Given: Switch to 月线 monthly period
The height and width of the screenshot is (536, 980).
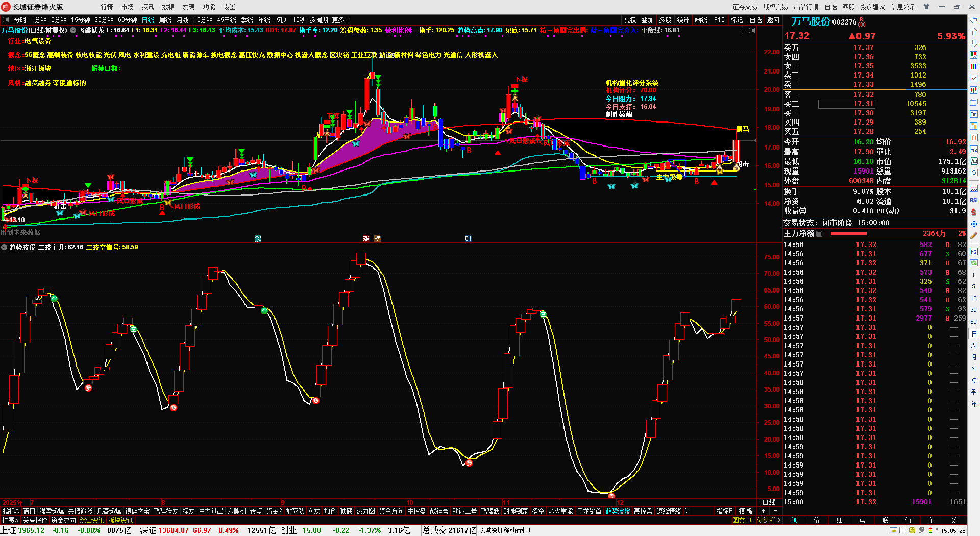Looking at the screenshot, I should point(183,20).
